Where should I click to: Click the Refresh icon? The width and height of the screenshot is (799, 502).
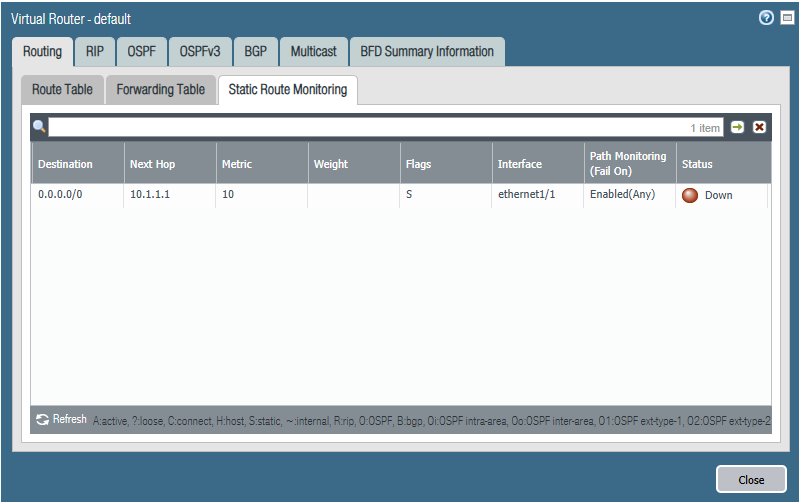[42, 419]
